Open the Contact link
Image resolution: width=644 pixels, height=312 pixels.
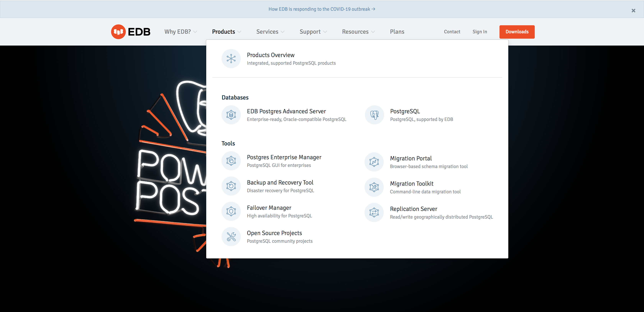point(452,32)
